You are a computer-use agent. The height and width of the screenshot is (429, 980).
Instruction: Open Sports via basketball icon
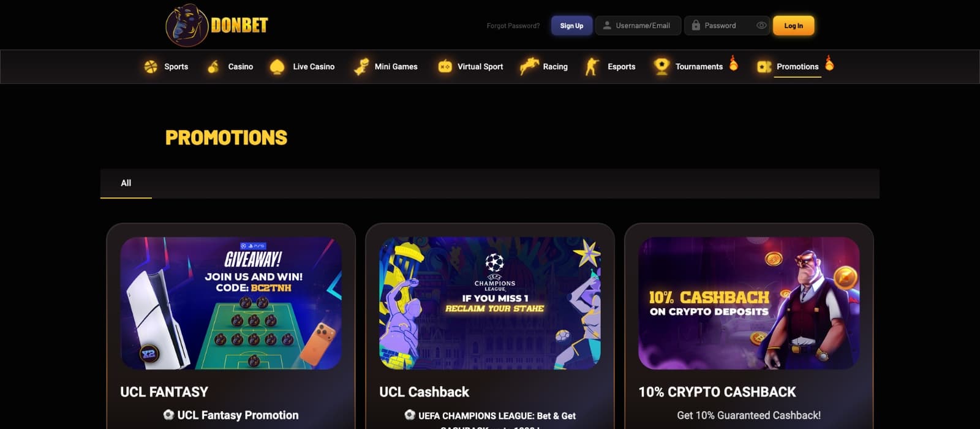point(151,66)
